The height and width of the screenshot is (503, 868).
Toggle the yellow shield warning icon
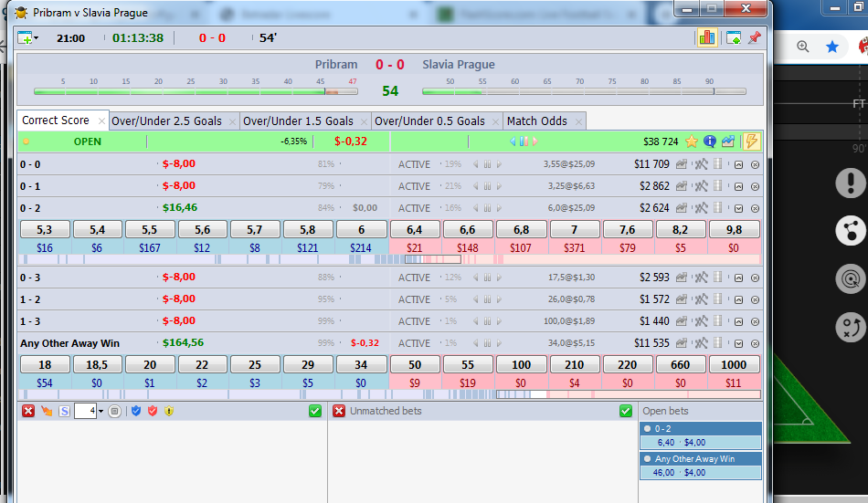[169, 411]
